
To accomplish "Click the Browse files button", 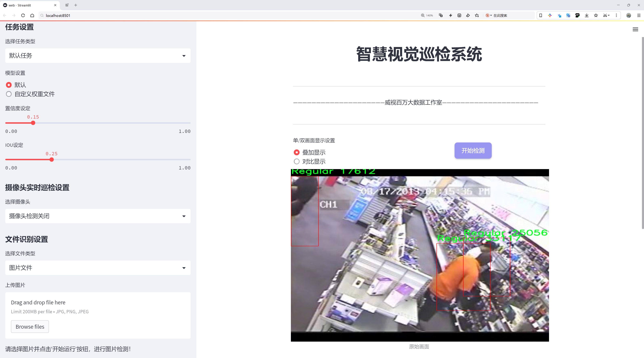I will click(30, 327).
